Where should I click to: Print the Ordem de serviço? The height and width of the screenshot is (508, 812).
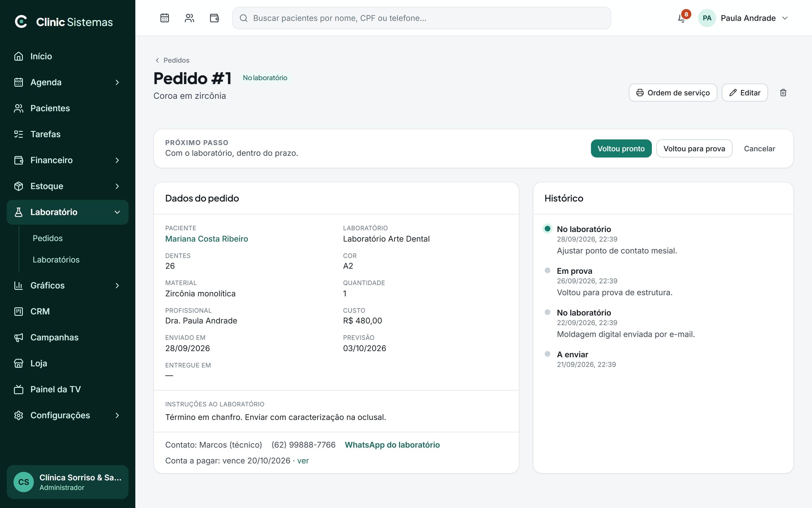pos(673,93)
